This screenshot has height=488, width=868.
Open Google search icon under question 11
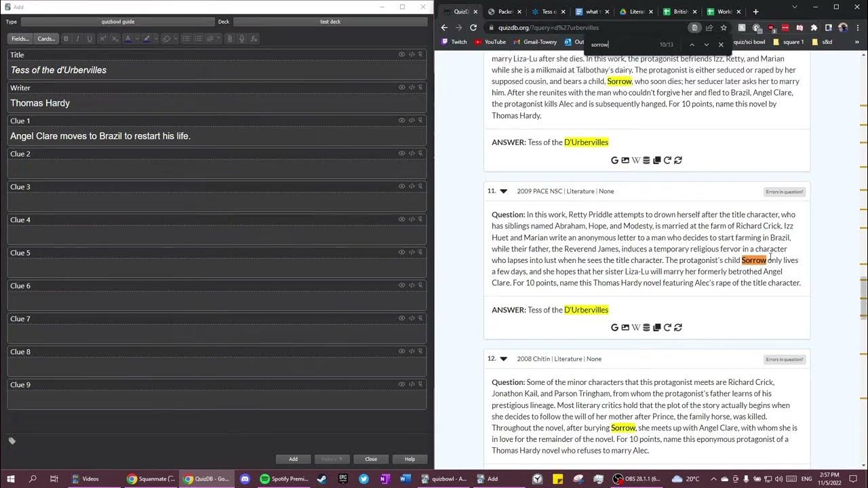coord(614,327)
